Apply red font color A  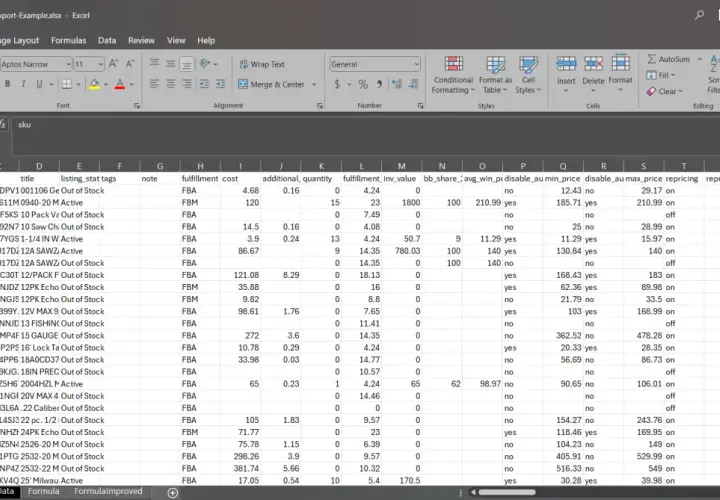[x=119, y=84]
